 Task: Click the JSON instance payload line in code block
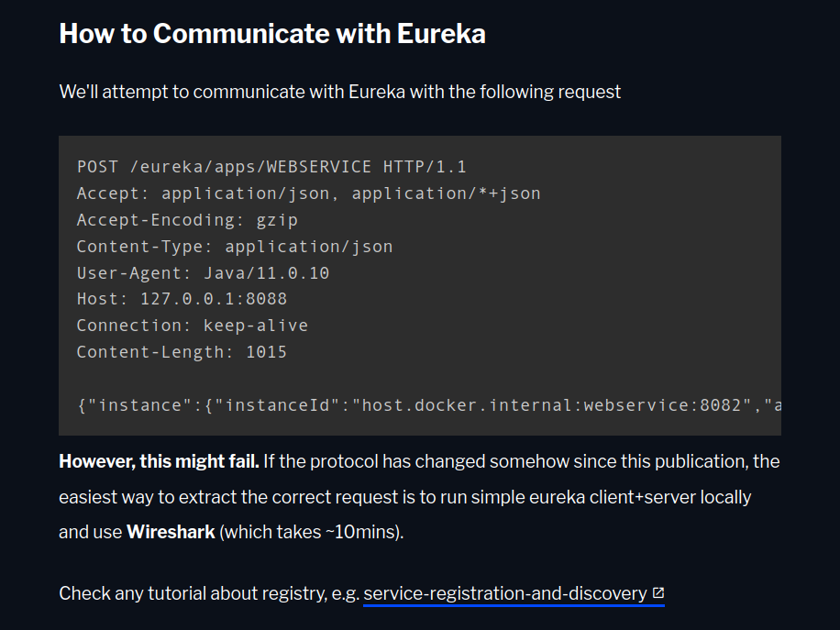428,405
